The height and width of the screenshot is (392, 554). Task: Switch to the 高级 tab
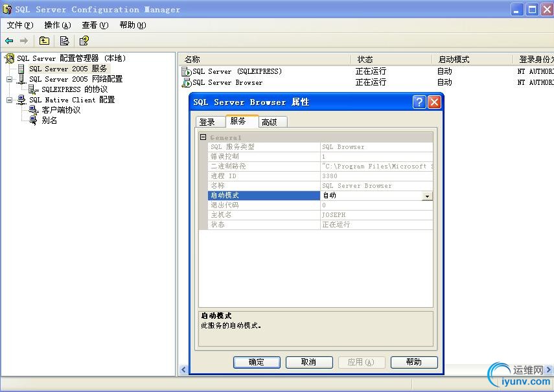[x=273, y=122]
